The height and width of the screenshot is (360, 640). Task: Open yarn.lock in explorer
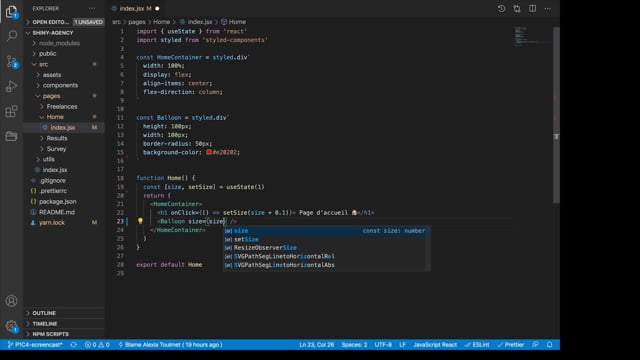pos(64,223)
